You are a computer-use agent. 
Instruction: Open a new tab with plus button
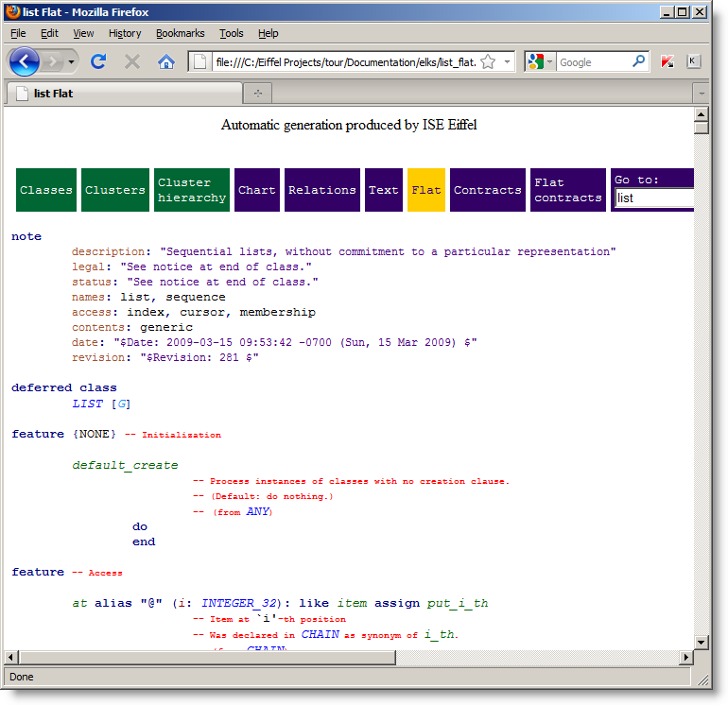257,94
